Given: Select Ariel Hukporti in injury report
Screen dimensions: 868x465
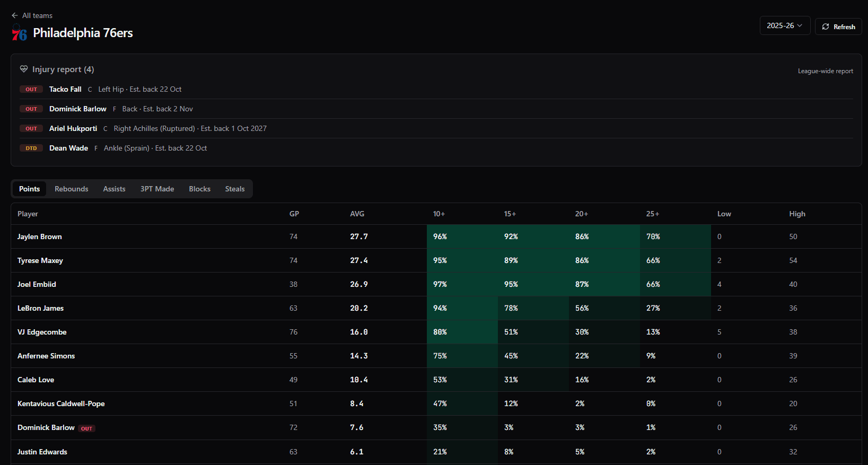Looking at the screenshot, I should point(73,128).
